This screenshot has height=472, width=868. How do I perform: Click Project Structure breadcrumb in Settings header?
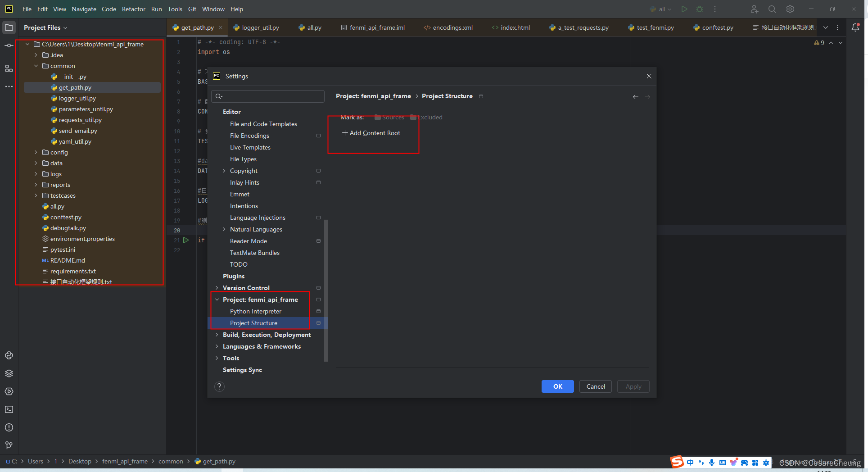point(447,96)
